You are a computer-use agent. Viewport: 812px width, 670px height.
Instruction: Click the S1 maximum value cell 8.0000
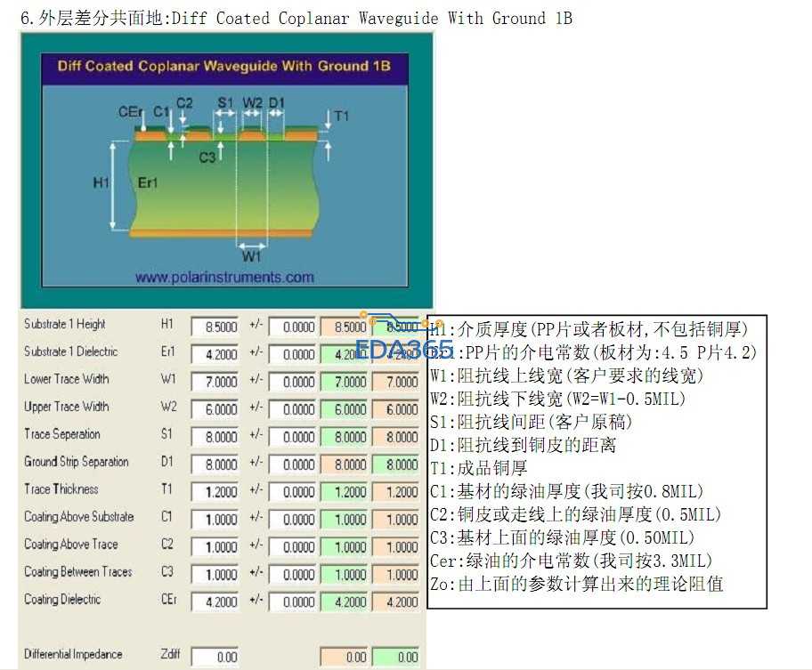395,437
